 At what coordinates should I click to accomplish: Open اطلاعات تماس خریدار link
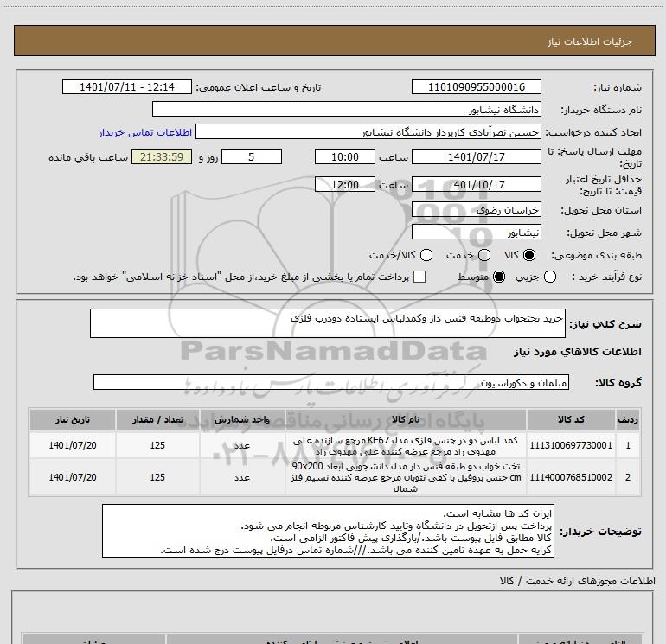pyautogui.click(x=145, y=132)
